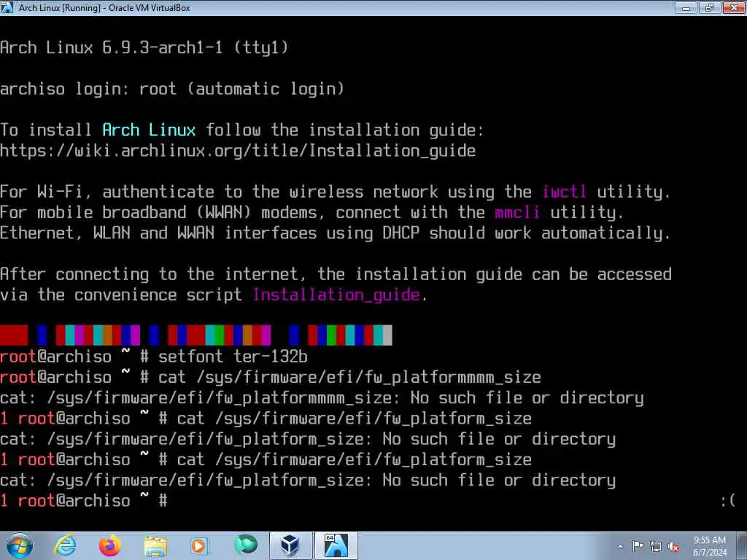Viewport: 747px width, 560px height.
Task: Click the magenta 'iwctl' word
Action: point(564,192)
